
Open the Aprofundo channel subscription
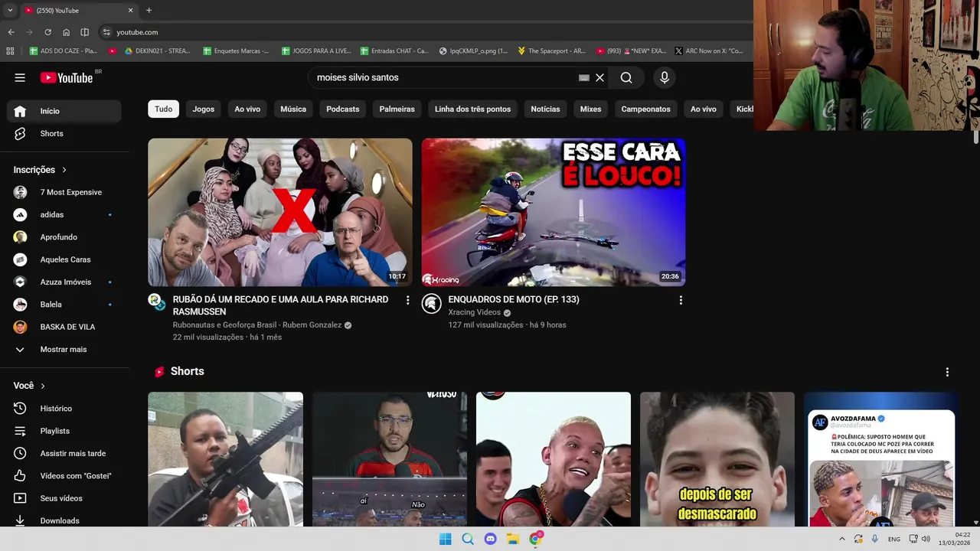[x=64, y=237]
